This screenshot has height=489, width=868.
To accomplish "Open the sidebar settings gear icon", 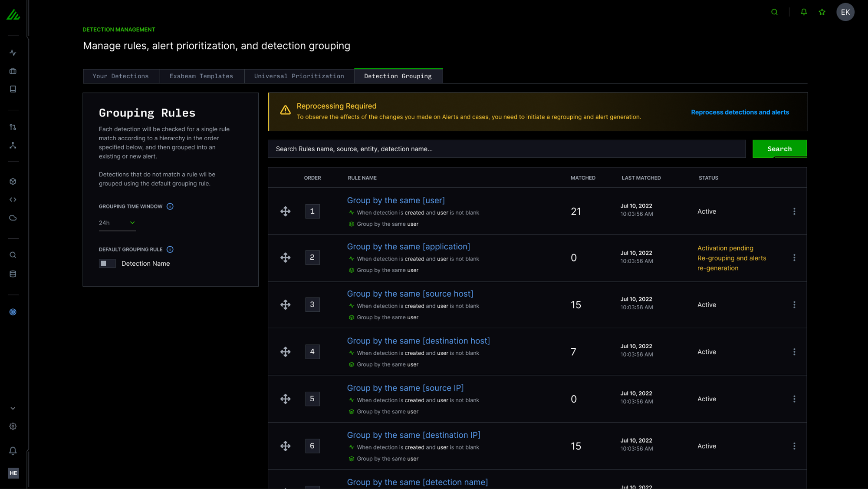I will 13,426.
